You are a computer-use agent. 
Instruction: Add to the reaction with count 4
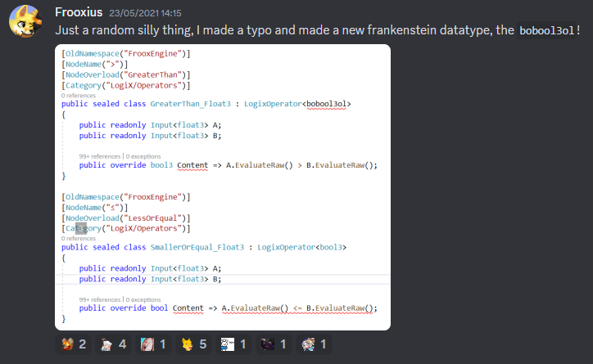click(x=112, y=345)
